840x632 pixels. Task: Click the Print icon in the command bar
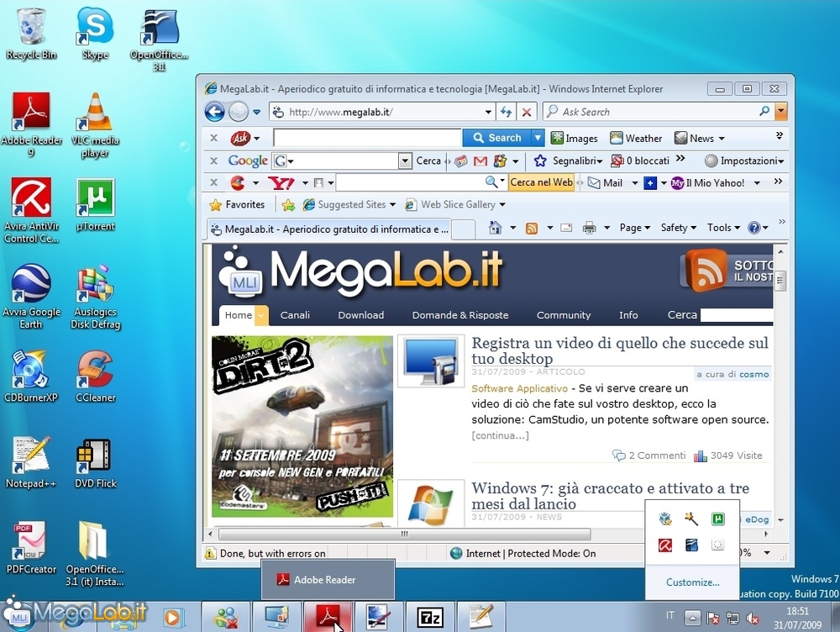[590, 228]
